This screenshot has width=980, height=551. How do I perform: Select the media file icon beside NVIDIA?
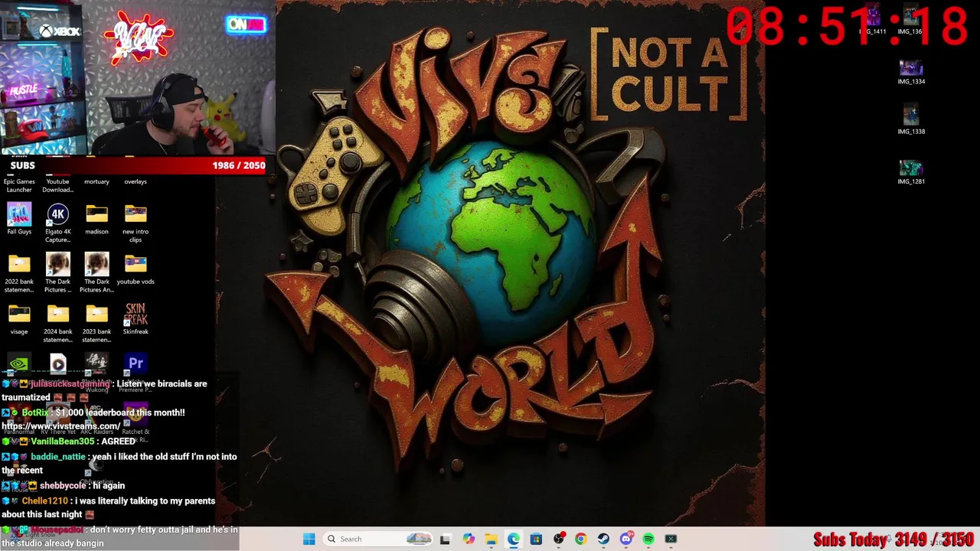click(x=58, y=364)
